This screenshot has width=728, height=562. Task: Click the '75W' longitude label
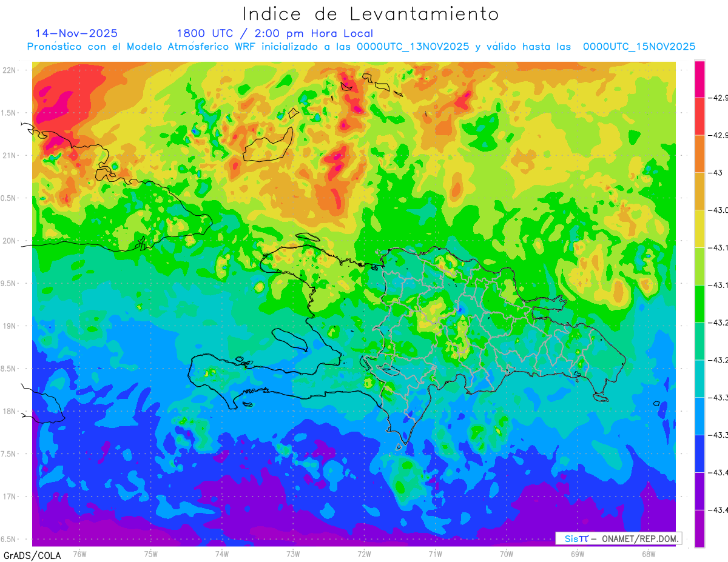[x=151, y=553]
